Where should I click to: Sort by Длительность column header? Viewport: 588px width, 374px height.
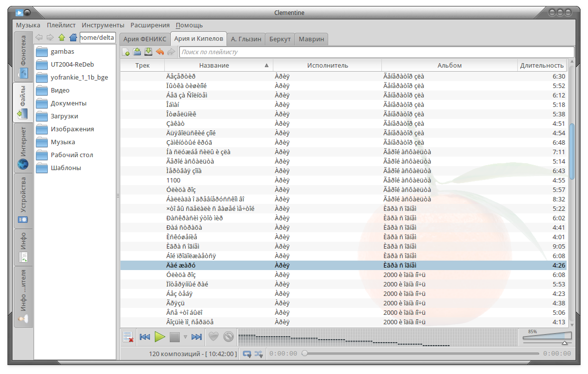click(542, 66)
